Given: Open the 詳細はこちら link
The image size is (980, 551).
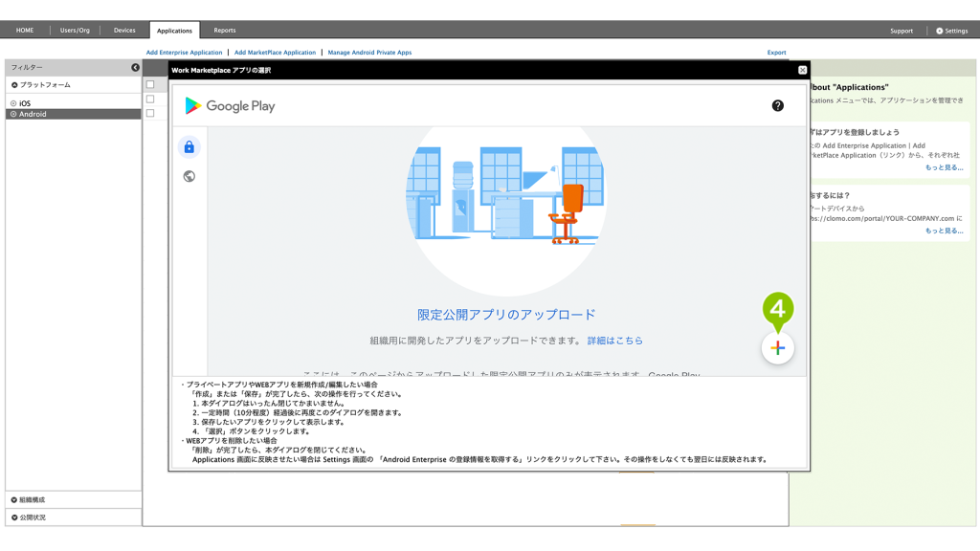Looking at the screenshot, I should (x=615, y=341).
